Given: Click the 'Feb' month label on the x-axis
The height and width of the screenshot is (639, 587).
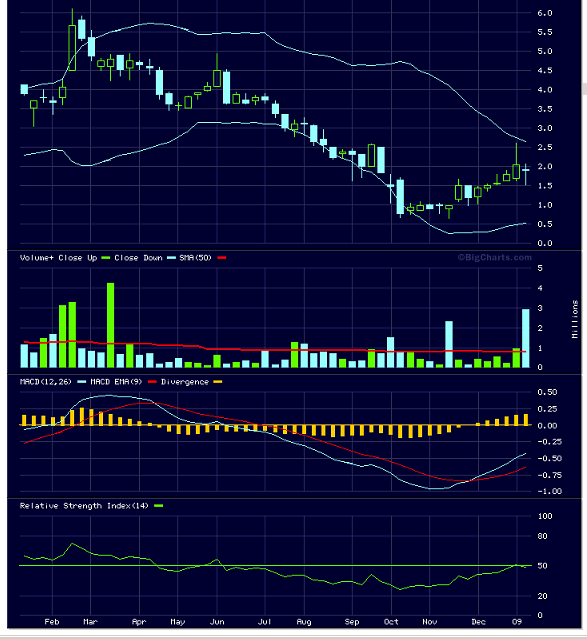Looking at the screenshot, I should (52, 622).
